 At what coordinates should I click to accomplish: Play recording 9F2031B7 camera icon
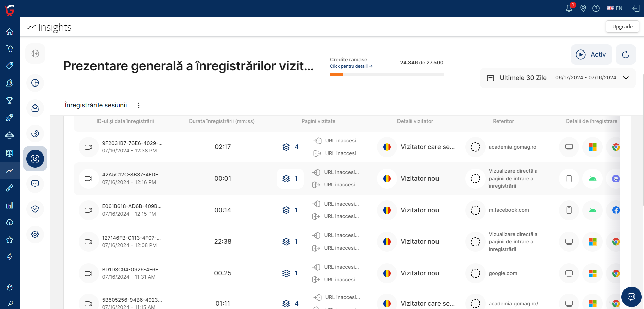point(88,147)
